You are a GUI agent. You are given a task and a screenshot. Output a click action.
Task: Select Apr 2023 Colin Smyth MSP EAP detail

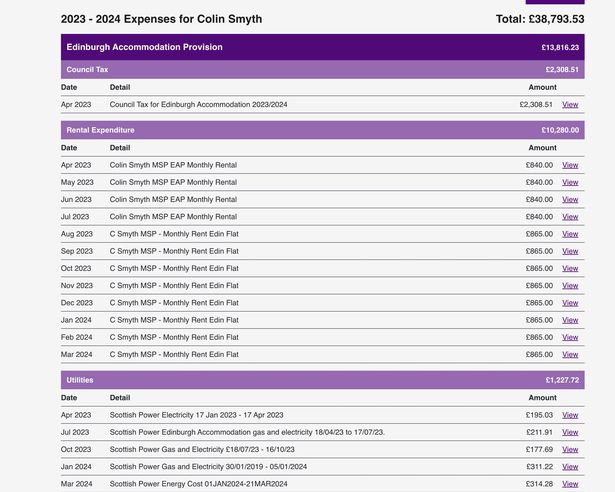(x=173, y=165)
